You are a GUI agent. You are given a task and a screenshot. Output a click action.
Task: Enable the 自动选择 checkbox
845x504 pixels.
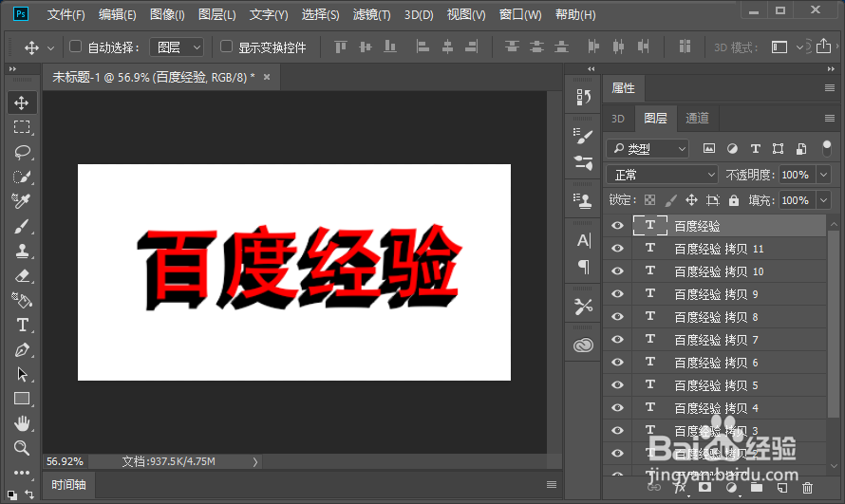75,47
